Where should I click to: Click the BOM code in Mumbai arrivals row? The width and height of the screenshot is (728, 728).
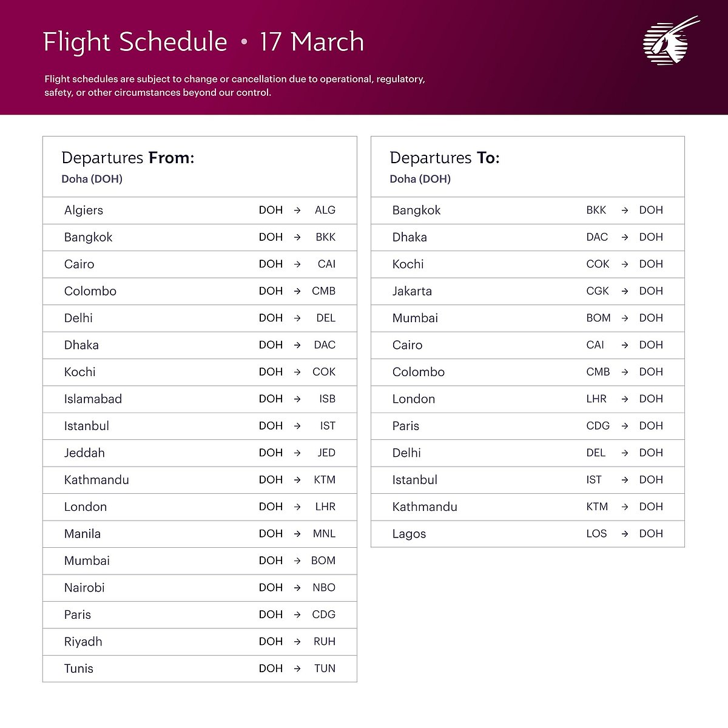point(598,318)
